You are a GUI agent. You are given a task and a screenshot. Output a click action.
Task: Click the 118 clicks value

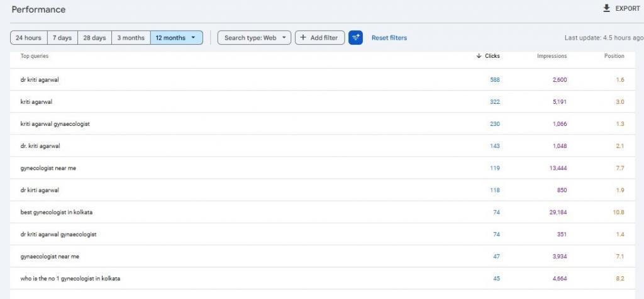tap(495, 191)
